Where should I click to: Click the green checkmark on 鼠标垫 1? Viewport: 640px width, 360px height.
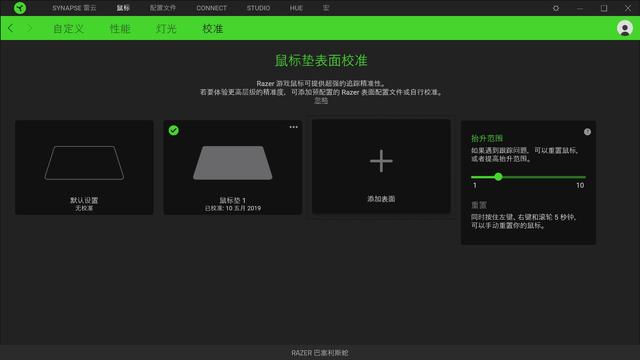coord(173,131)
